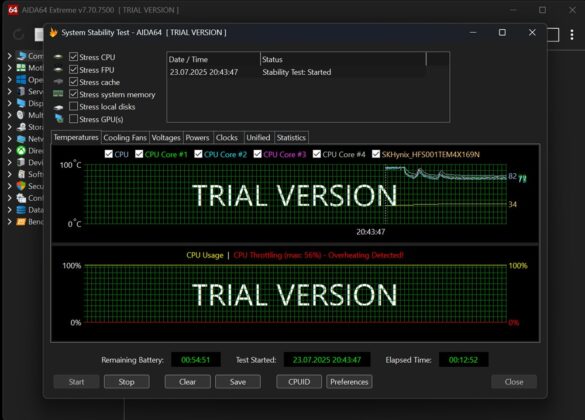Click the Stress system memory RAM icon
Viewport: 585px width, 420px height.
(x=58, y=94)
